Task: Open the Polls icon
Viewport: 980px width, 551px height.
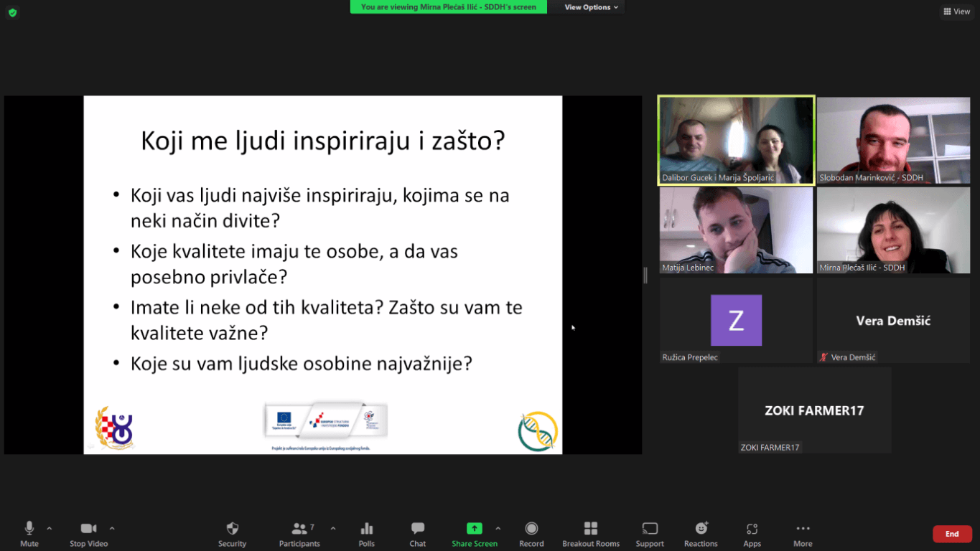Action: click(367, 529)
